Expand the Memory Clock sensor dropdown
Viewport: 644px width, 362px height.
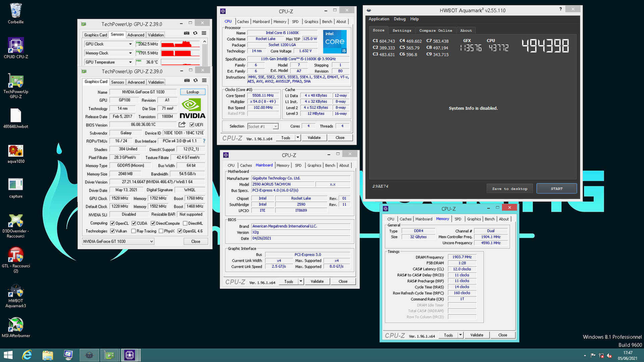click(130, 53)
